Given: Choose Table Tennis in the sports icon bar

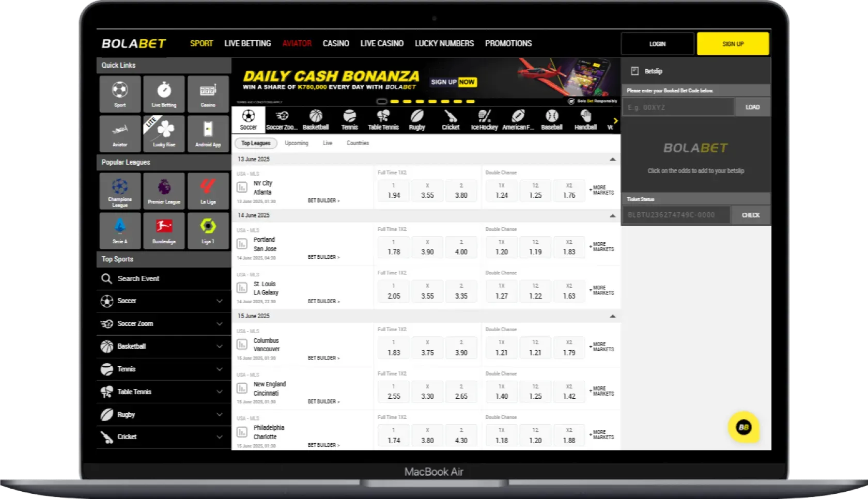Looking at the screenshot, I should (383, 120).
